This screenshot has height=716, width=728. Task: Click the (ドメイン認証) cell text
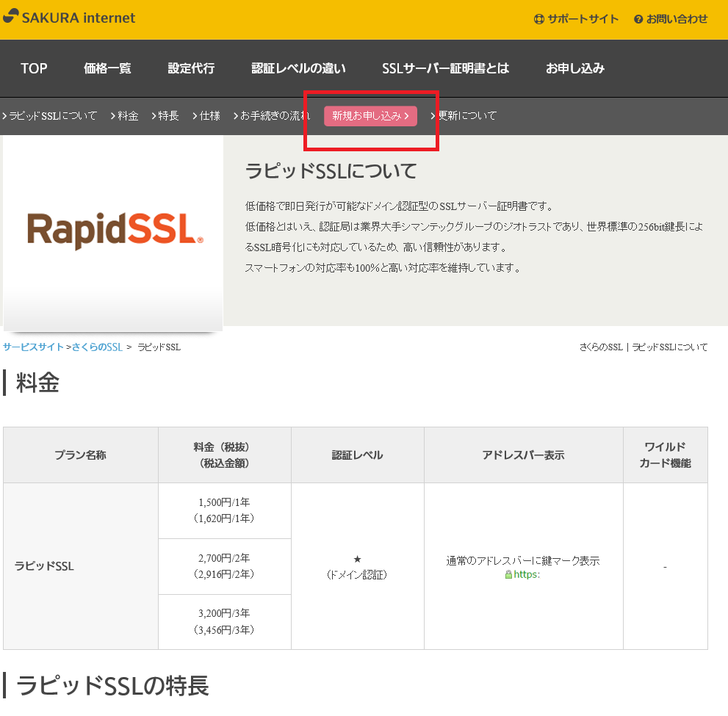(357, 575)
